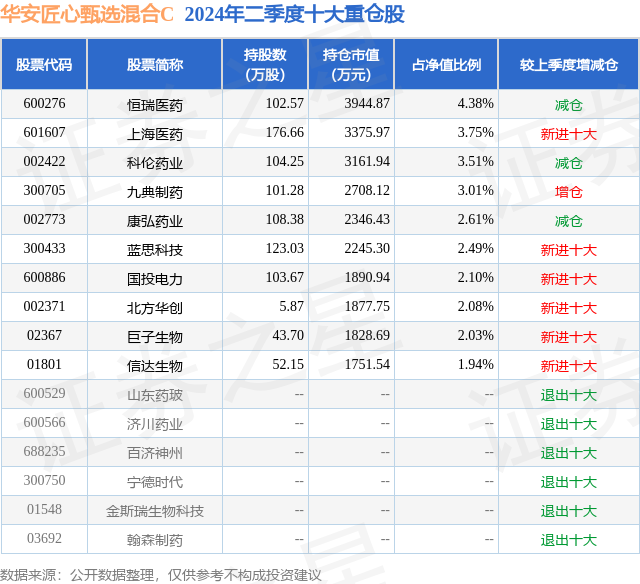Select stock name 恒瑞医药
640x584 pixels.
click(x=155, y=105)
